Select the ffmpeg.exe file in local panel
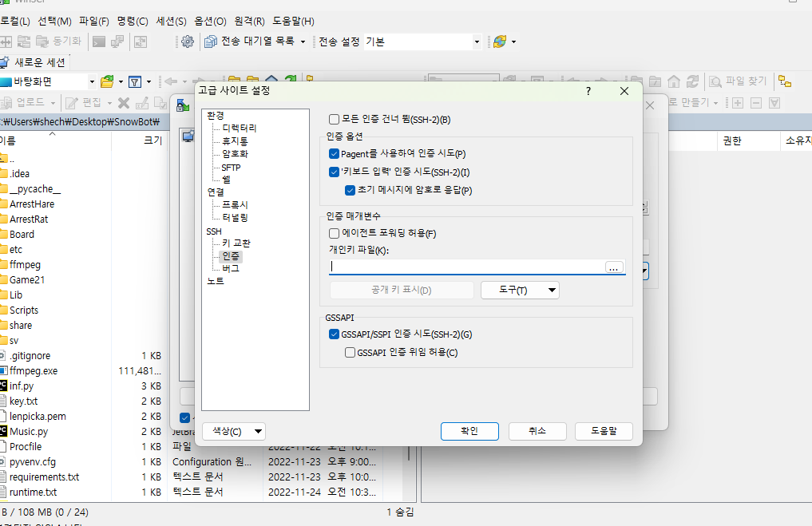This screenshot has height=526, width=812. 34,370
